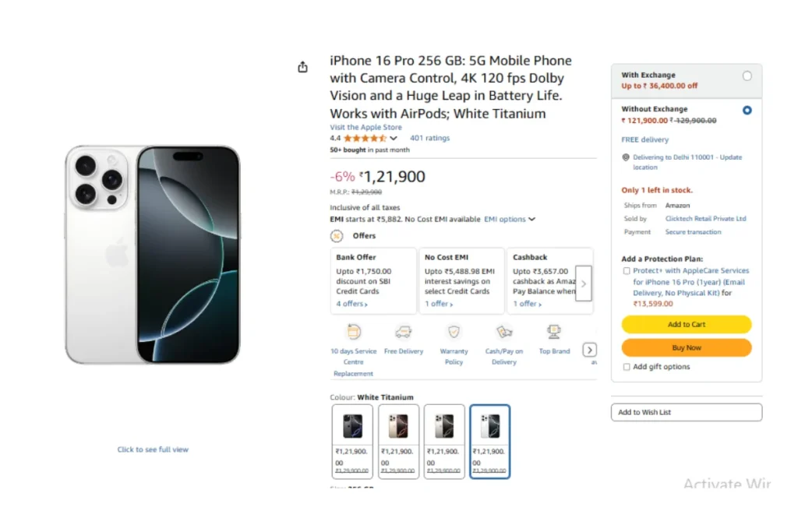Image resolution: width=798 pixels, height=532 pixels.
Task: Click the Warranty Policy shield icon
Action: pos(454,331)
